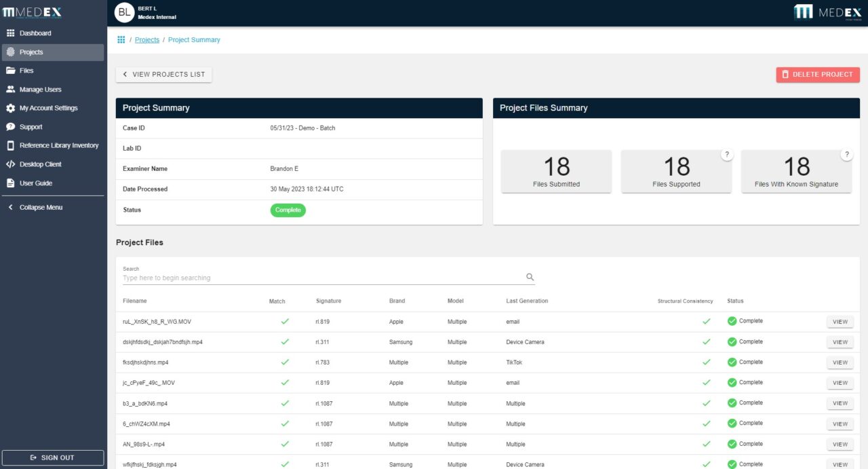Click the search magnifier in Project Files

pyautogui.click(x=530, y=277)
